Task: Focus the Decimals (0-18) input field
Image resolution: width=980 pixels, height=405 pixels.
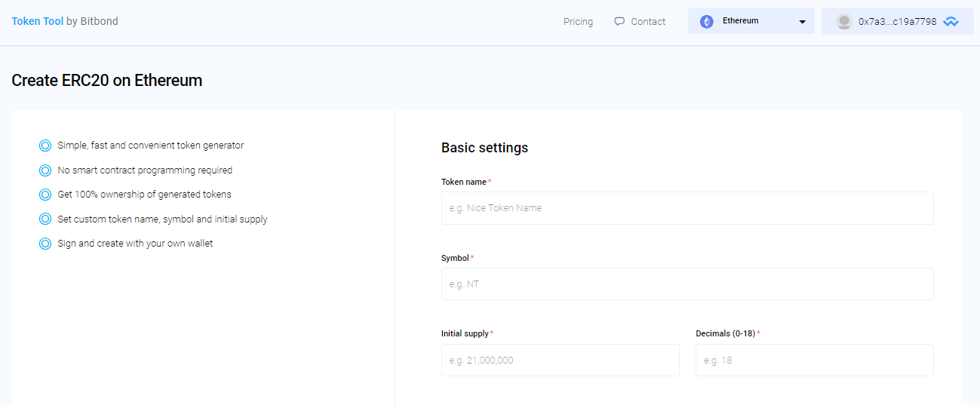Action: [815, 361]
